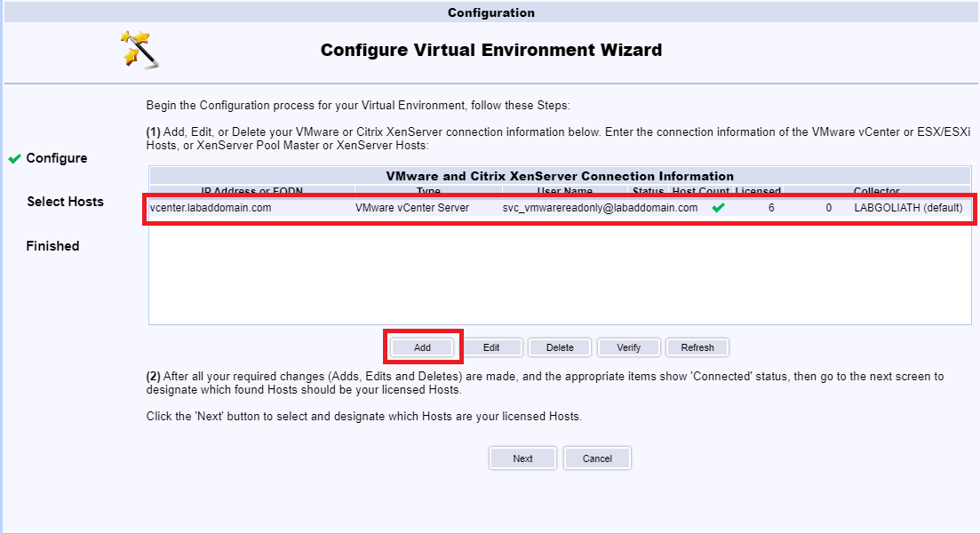Open the Select Hosts wizard step
This screenshot has width=980, height=534.
65,202
